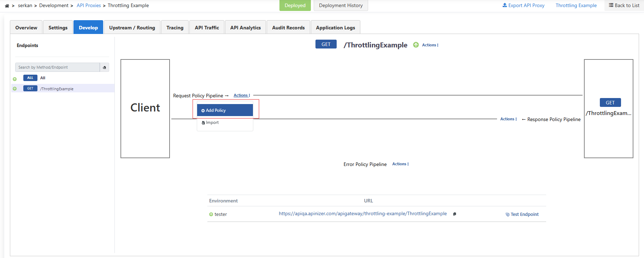Open Request Policy Pipeline Actions menu
The height and width of the screenshot is (258, 644).
tap(242, 96)
